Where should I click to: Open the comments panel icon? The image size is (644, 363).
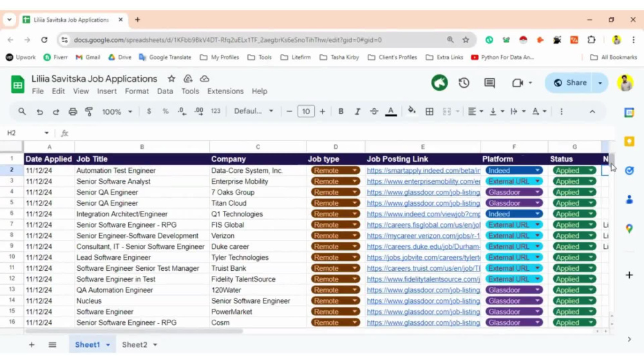tap(489, 83)
